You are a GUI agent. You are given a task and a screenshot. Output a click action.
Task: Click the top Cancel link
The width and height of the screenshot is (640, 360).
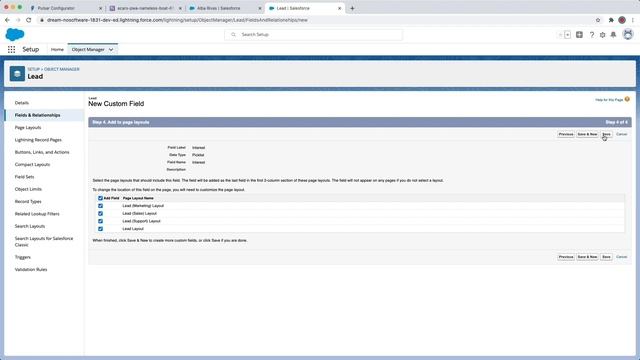[621, 134]
